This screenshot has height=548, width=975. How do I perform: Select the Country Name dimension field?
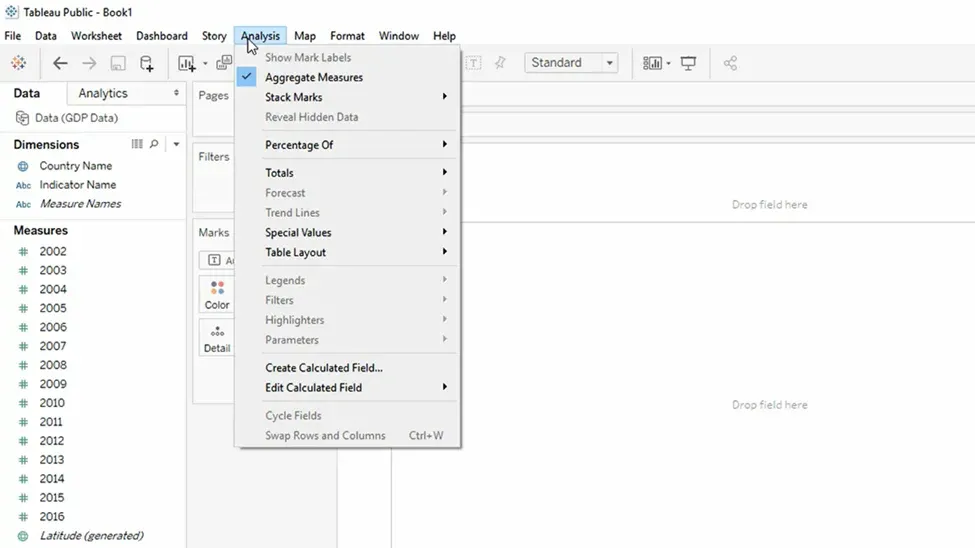pyautogui.click(x=75, y=166)
